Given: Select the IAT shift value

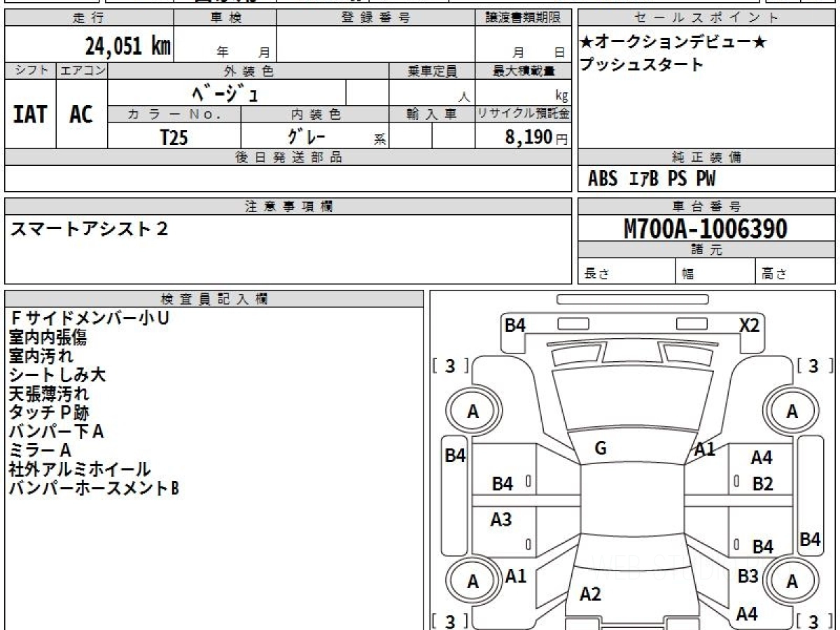Looking at the screenshot, I should 30,114.
